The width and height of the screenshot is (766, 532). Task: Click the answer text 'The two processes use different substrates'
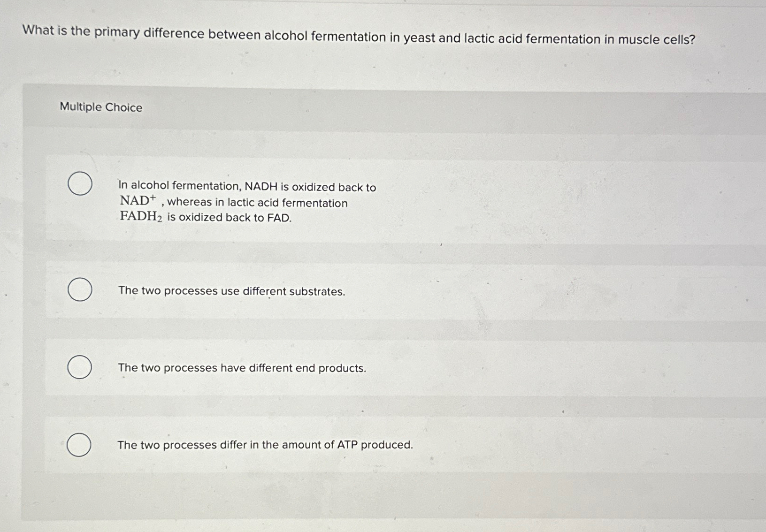(232, 291)
